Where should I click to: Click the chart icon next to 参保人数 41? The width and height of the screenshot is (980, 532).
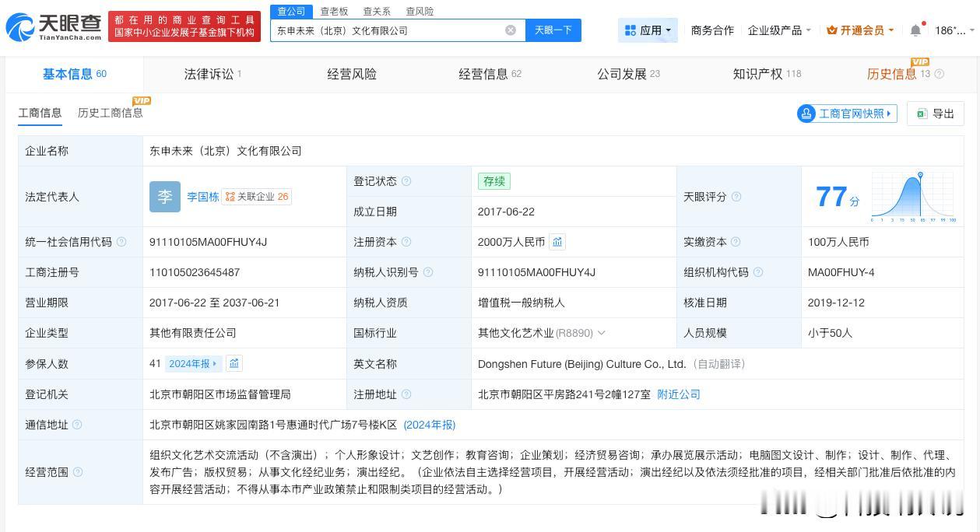[x=234, y=363]
